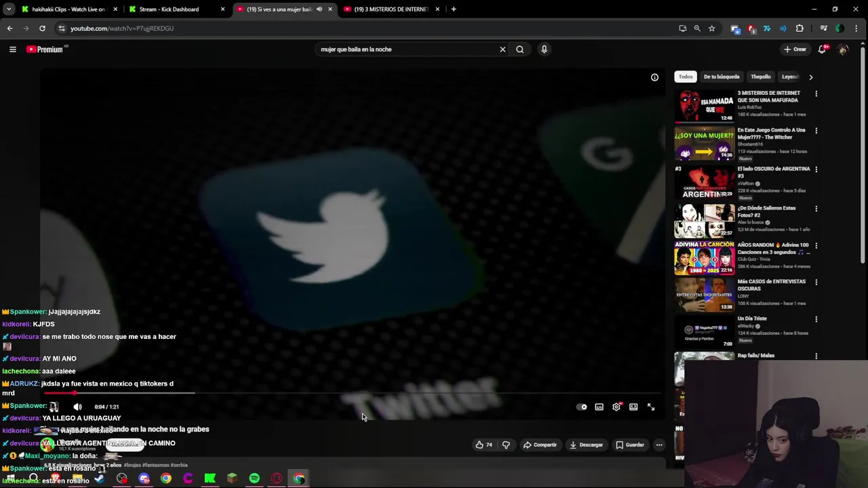Screen dimensions: 868x488
Task: Open options for 3 MISTERIOS DE INTERNET video
Action: coord(816,94)
